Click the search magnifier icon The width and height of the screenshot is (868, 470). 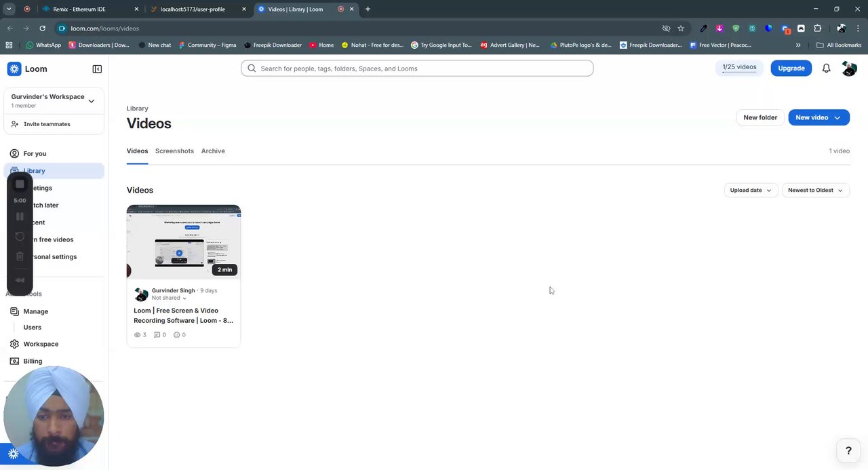pos(252,68)
